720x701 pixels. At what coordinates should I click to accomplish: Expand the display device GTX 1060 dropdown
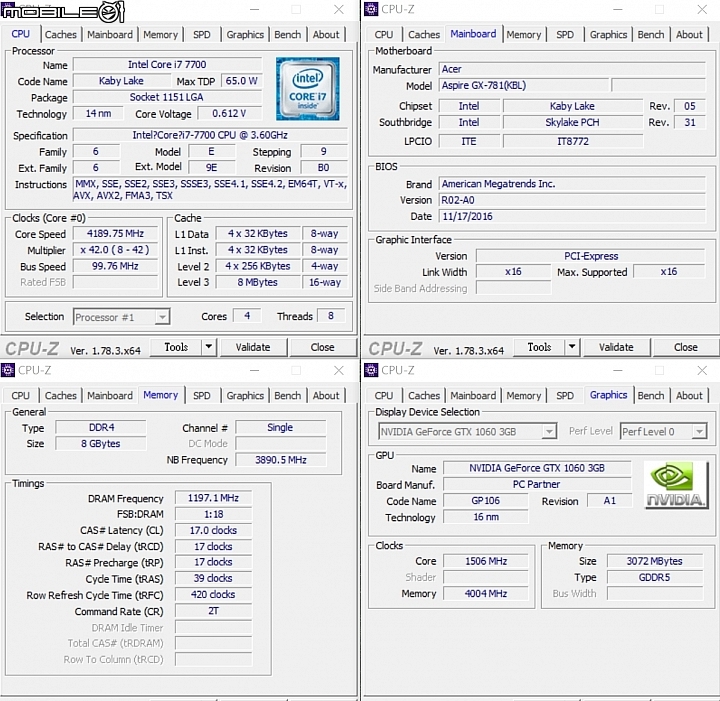click(x=549, y=432)
